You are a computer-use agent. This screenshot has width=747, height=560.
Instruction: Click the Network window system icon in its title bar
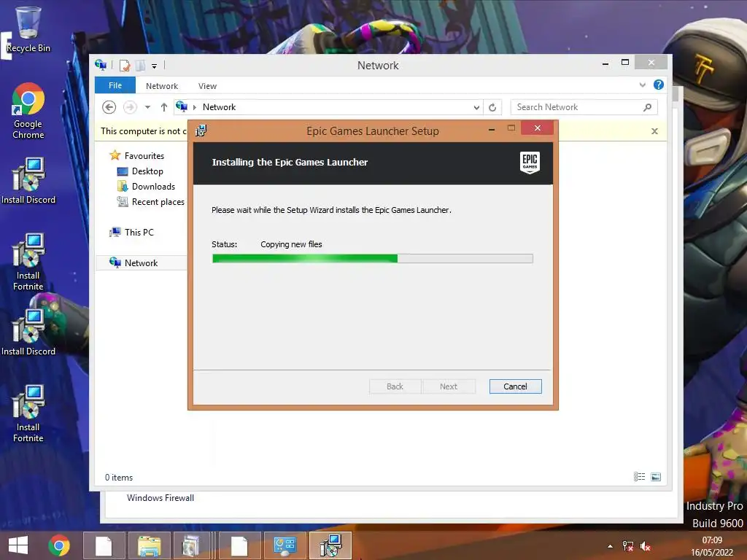click(101, 65)
